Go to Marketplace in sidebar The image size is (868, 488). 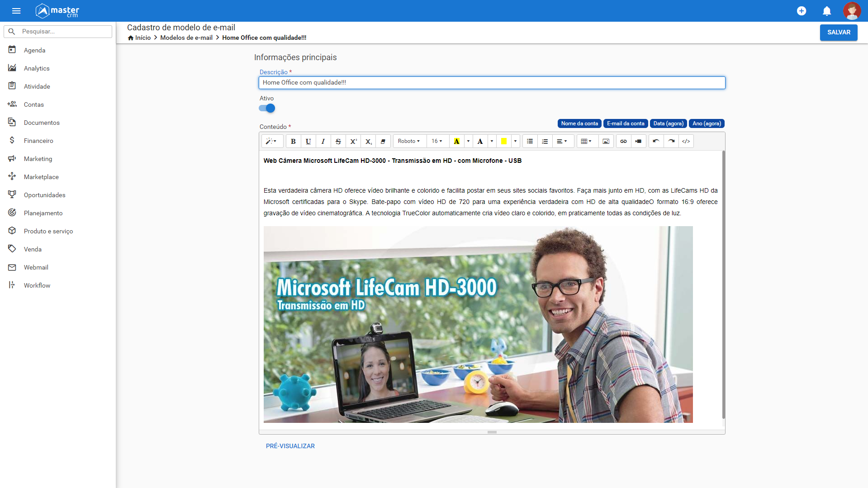click(x=58, y=177)
